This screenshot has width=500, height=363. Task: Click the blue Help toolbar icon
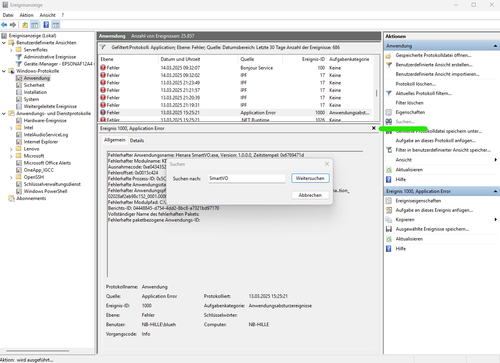tap(46, 25)
